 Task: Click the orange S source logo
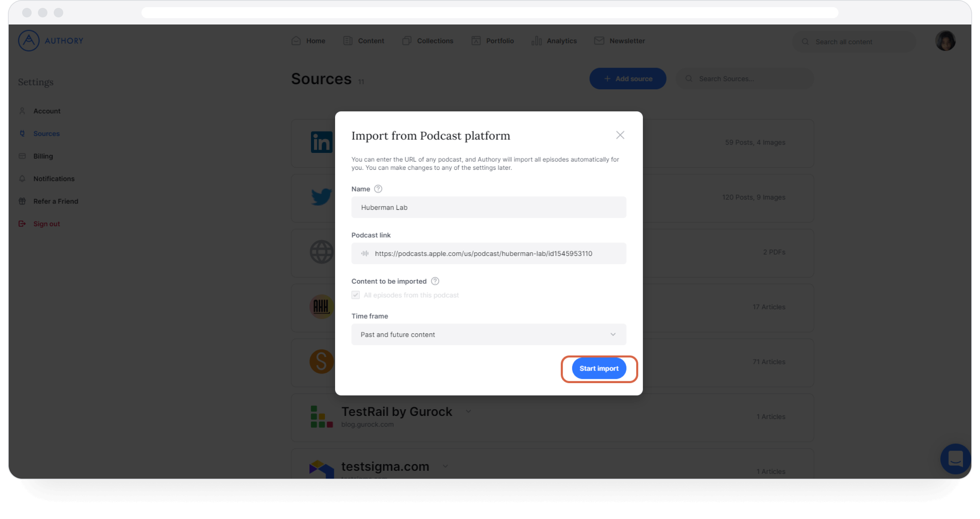(x=322, y=361)
